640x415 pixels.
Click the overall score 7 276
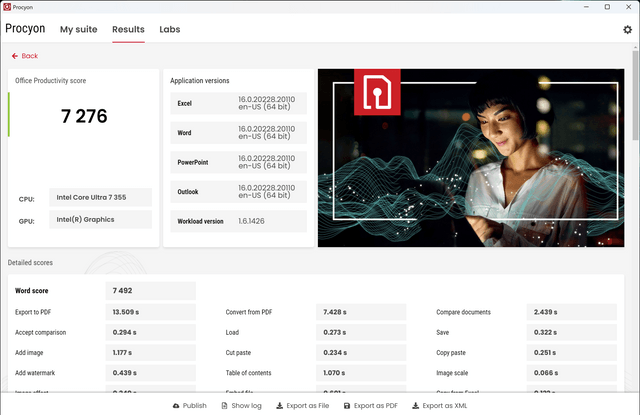[x=84, y=116]
